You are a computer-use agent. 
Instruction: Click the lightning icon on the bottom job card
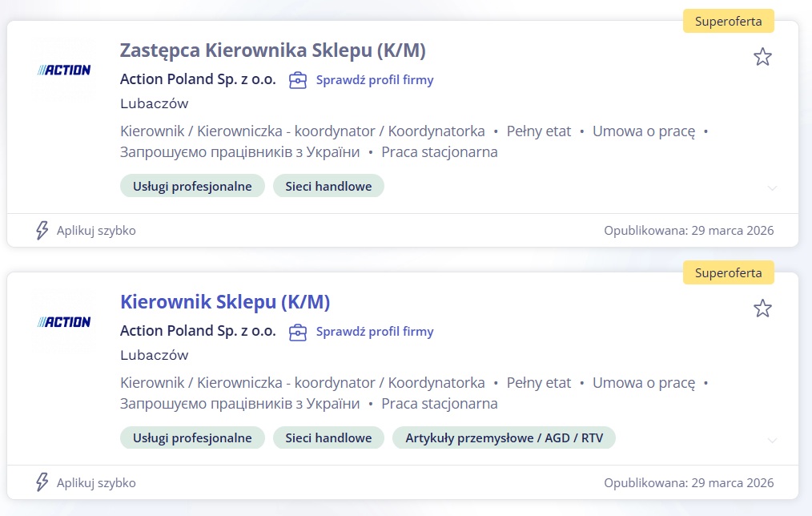[x=41, y=482]
